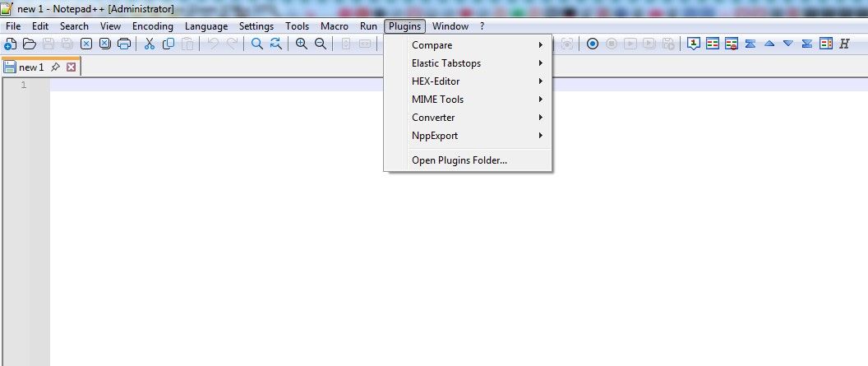Expand the MIME Tools submenu

(468, 100)
